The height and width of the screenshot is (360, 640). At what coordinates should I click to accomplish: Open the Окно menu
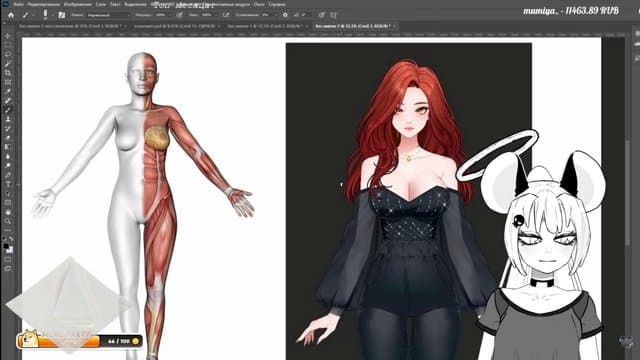pos(259,4)
